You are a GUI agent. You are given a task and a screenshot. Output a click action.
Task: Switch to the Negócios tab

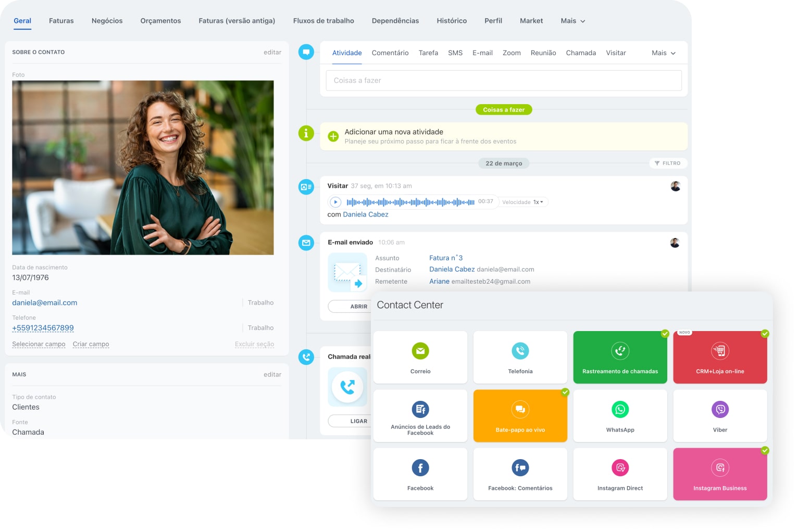[107, 21]
